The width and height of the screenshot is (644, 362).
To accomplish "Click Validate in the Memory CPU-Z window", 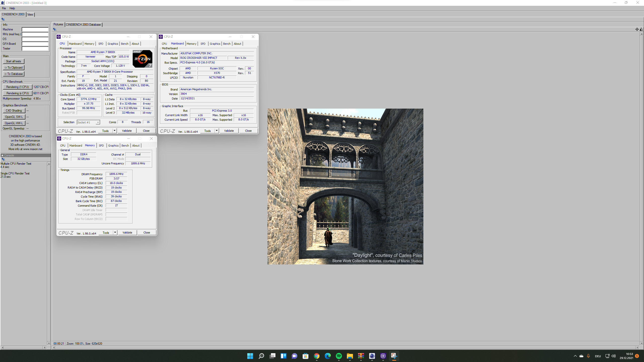I will (x=127, y=233).
